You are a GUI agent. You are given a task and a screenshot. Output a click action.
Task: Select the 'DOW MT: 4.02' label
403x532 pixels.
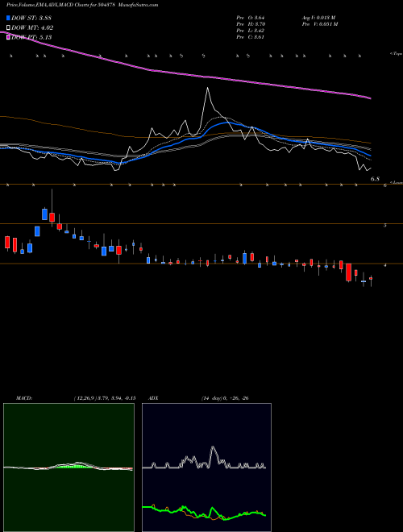click(x=32, y=28)
